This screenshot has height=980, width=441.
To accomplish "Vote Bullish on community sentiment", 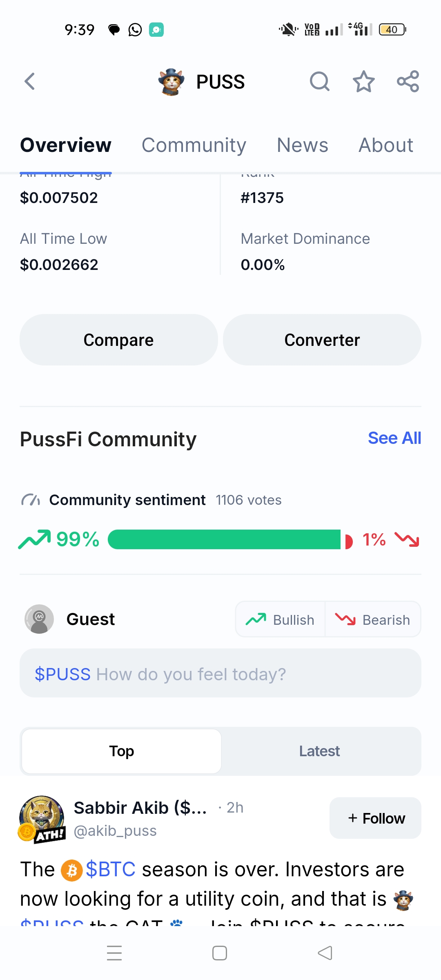I will coord(281,619).
